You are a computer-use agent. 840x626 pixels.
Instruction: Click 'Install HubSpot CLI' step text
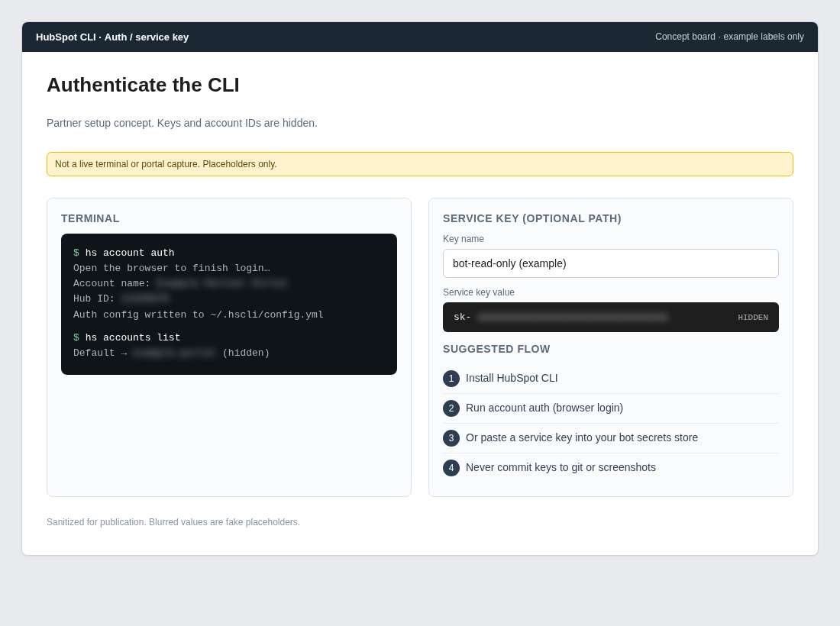[512, 378]
